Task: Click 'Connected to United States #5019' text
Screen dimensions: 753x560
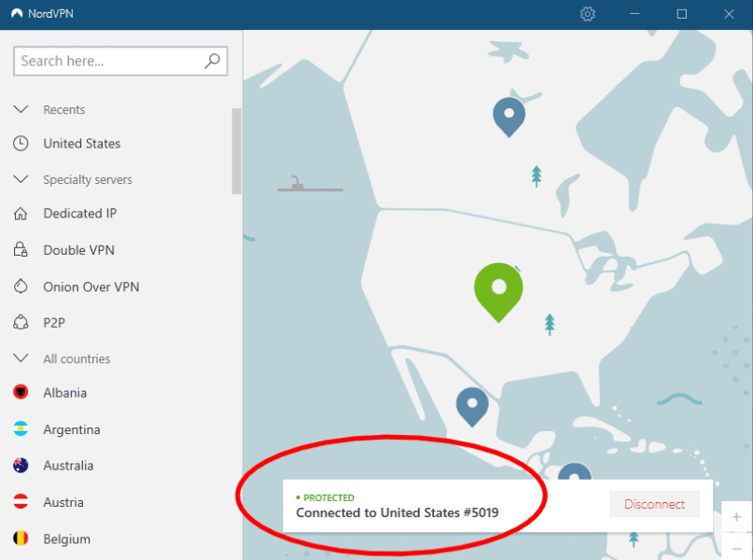Action: tap(397, 512)
